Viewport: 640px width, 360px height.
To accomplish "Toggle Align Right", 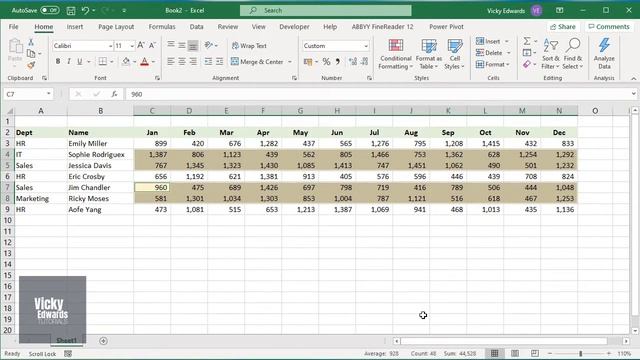I will [x=193, y=62].
